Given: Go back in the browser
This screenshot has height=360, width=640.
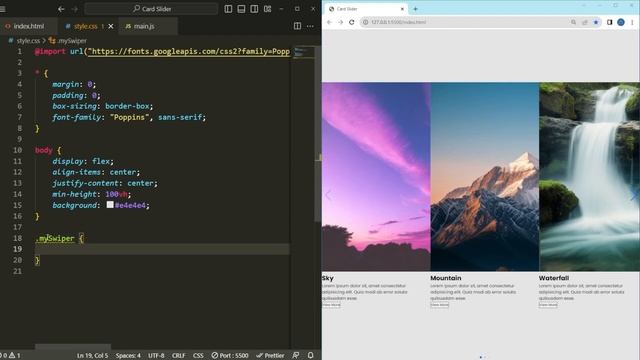Looking at the screenshot, I should (329, 22).
